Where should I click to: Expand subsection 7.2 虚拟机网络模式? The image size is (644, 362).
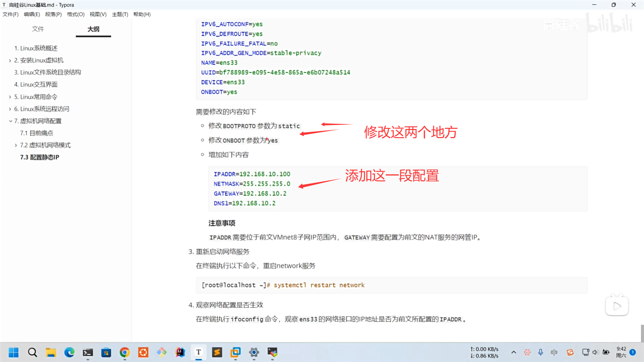point(16,145)
